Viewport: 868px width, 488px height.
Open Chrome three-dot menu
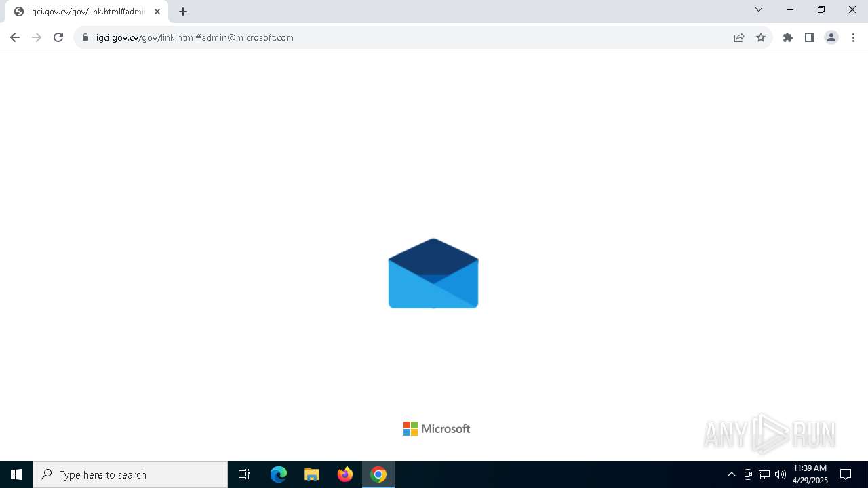point(853,38)
